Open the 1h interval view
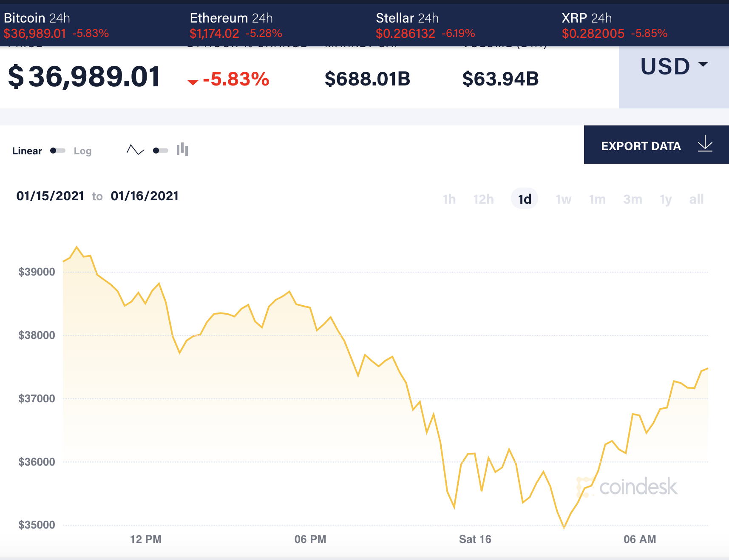 point(449,199)
